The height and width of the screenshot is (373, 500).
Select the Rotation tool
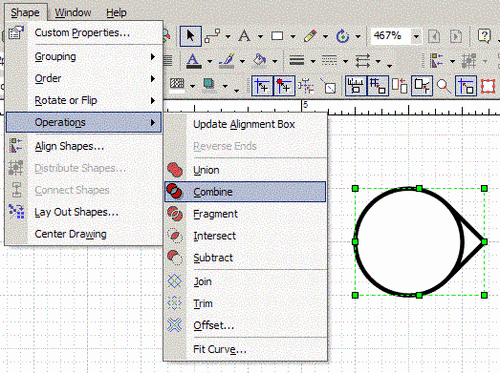tap(342, 36)
